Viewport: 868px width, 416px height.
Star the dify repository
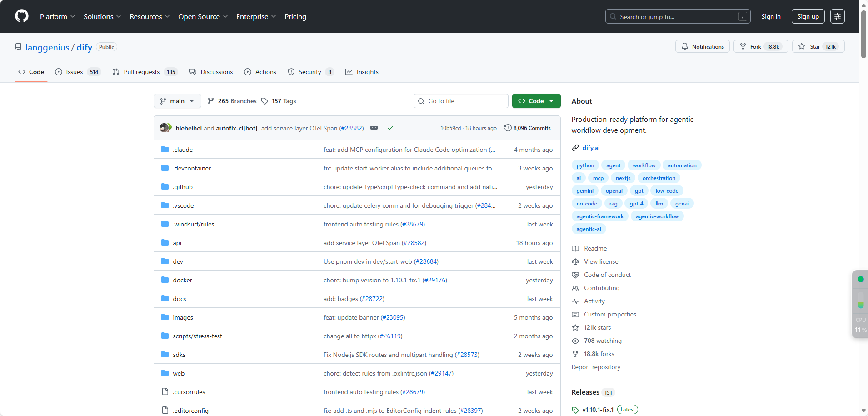[x=818, y=46]
